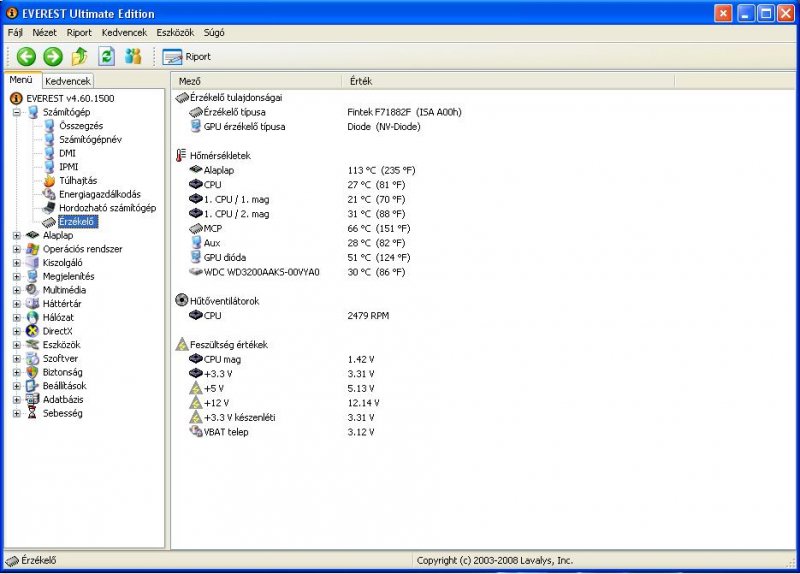The image size is (800, 574).
Task: Click the Eszközök devices icon in tree
Action: pyautogui.click(x=33, y=345)
